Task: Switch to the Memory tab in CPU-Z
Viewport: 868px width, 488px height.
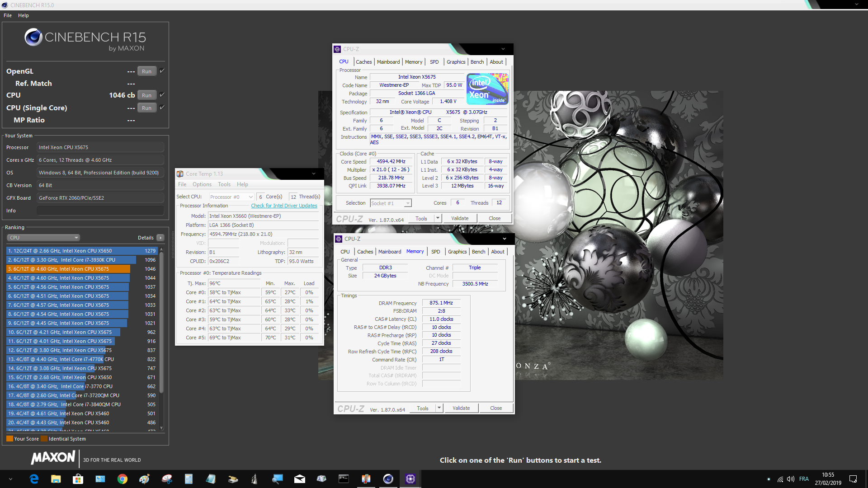Action: point(414,62)
